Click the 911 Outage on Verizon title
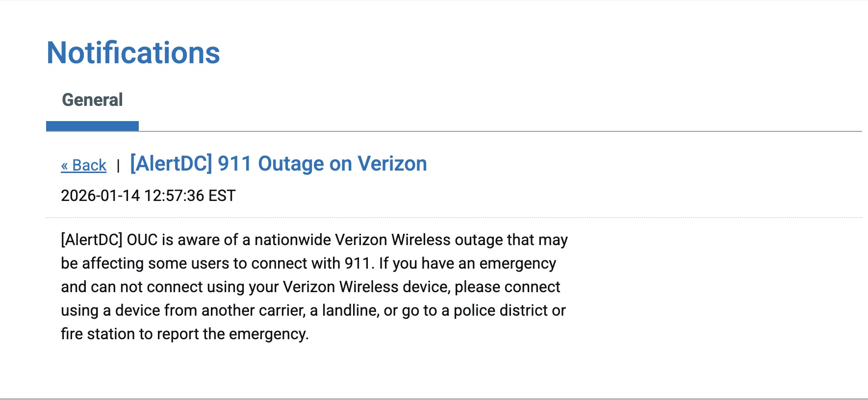Image resolution: width=868 pixels, height=400 pixels. tap(322, 164)
